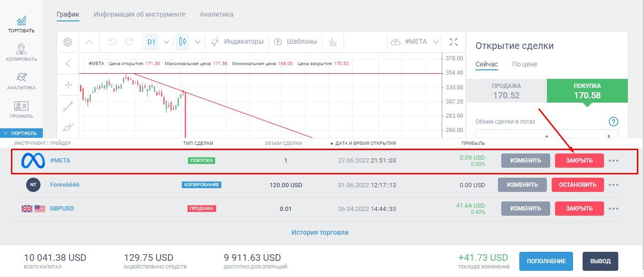Close the #META trade position
The width and height of the screenshot is (644, 277).
pos(579,161)
